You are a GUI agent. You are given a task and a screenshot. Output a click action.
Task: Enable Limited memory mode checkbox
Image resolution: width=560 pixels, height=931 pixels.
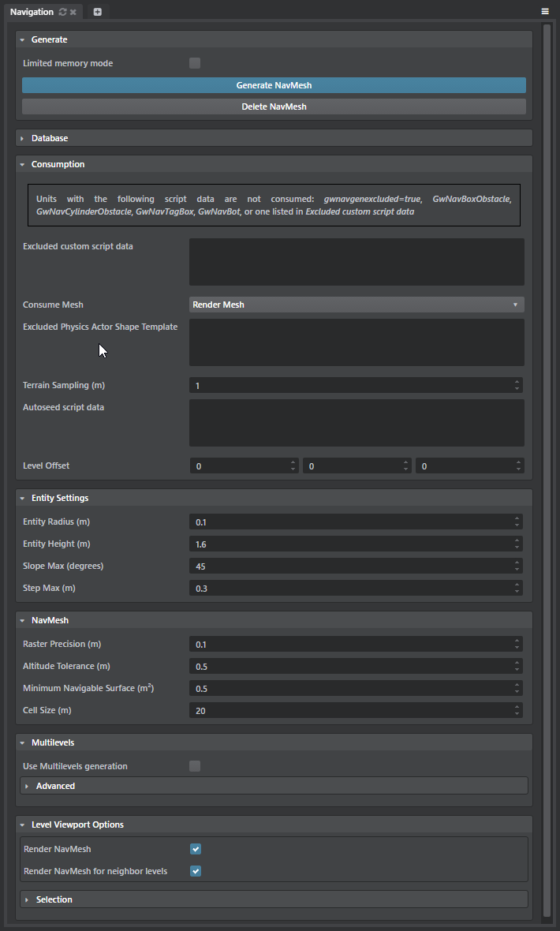pyautogui.click(x=195, y=63)
